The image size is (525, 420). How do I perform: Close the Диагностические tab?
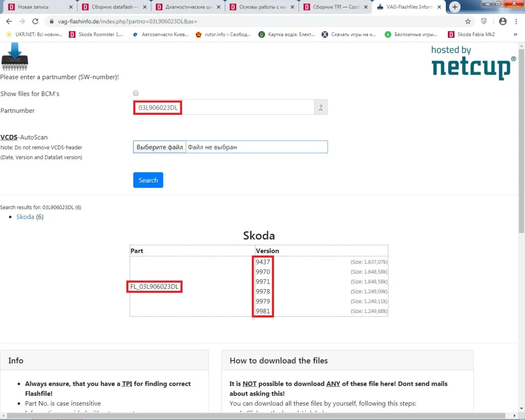point(218,7)
